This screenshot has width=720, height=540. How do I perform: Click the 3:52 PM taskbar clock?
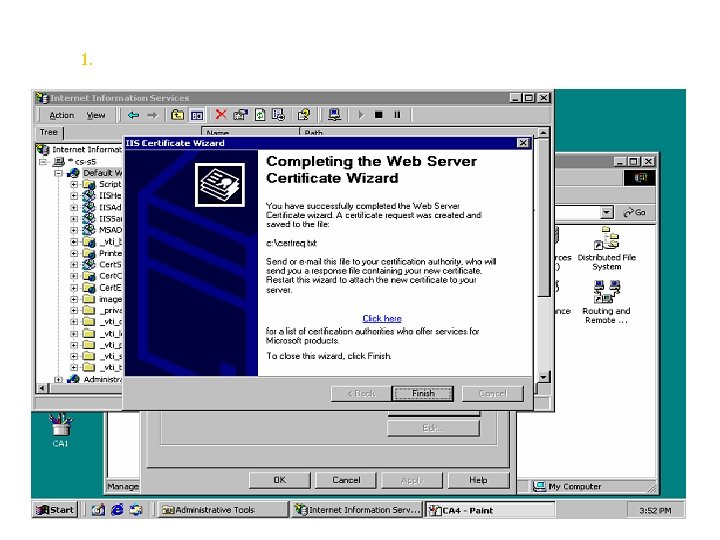[655, 510]
